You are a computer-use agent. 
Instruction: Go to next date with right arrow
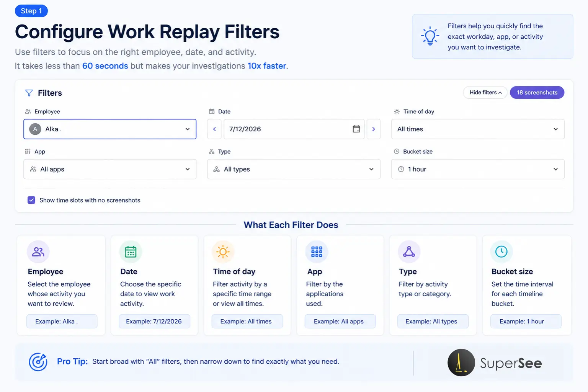coord(374,129)
